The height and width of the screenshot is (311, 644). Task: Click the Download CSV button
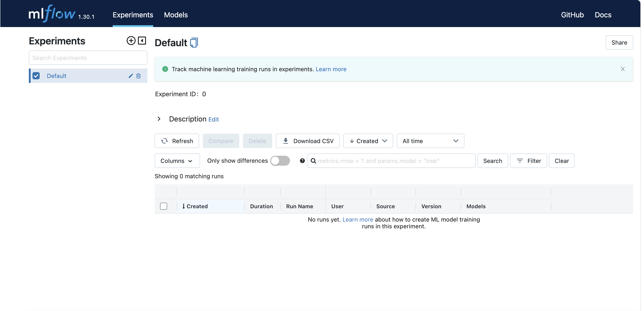308,141
